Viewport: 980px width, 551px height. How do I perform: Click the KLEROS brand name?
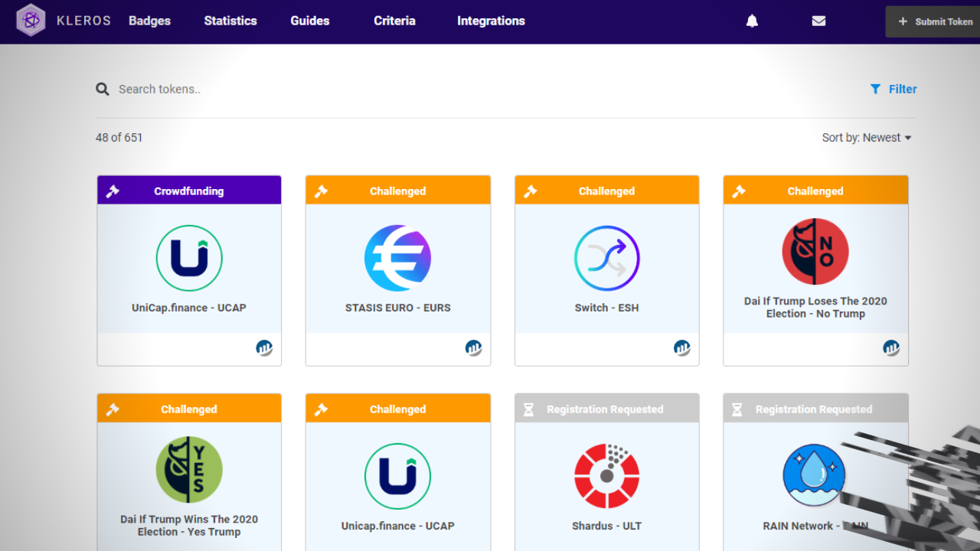coord(83,21)
